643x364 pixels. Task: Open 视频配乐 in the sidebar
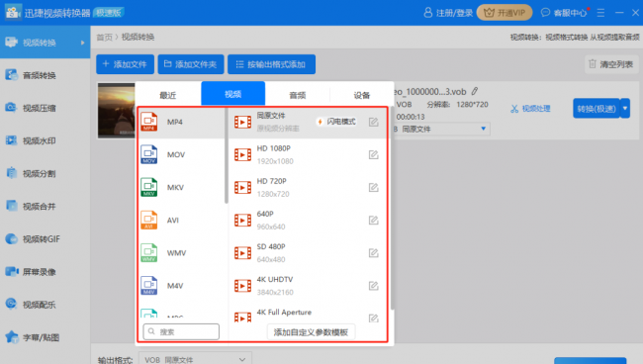(45, 305)
